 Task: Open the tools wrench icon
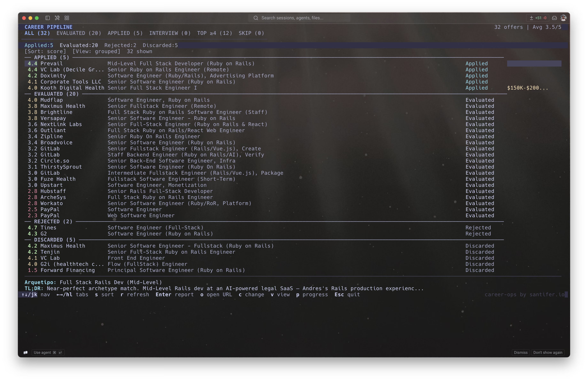click(57, 18)
